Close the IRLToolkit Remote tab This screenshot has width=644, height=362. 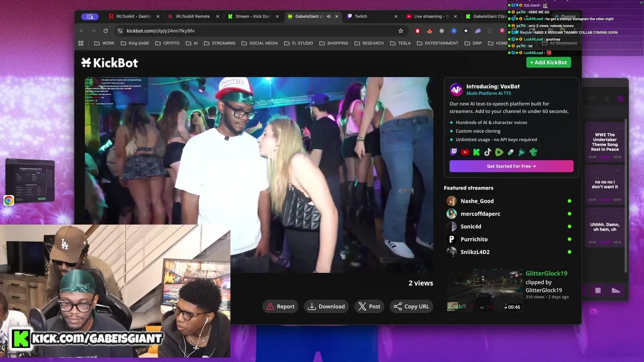pos(217,16)
